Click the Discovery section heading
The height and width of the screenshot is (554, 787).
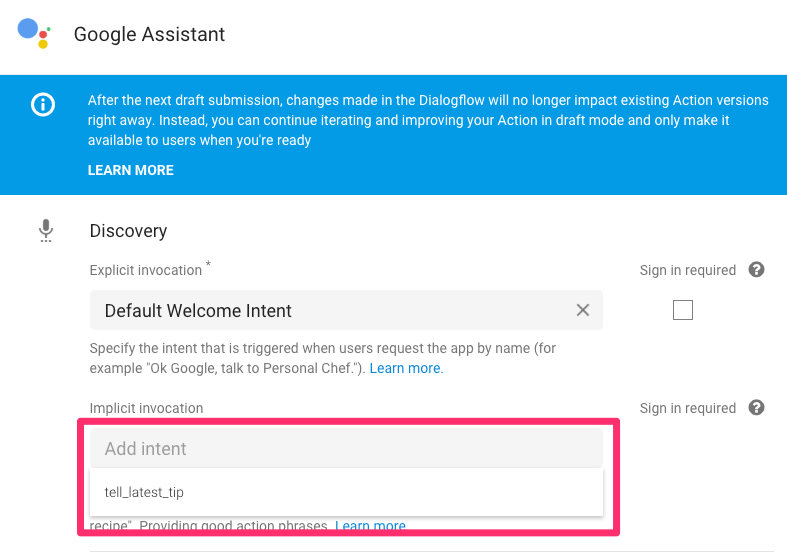pyautogui.click(x=128, y=231)
